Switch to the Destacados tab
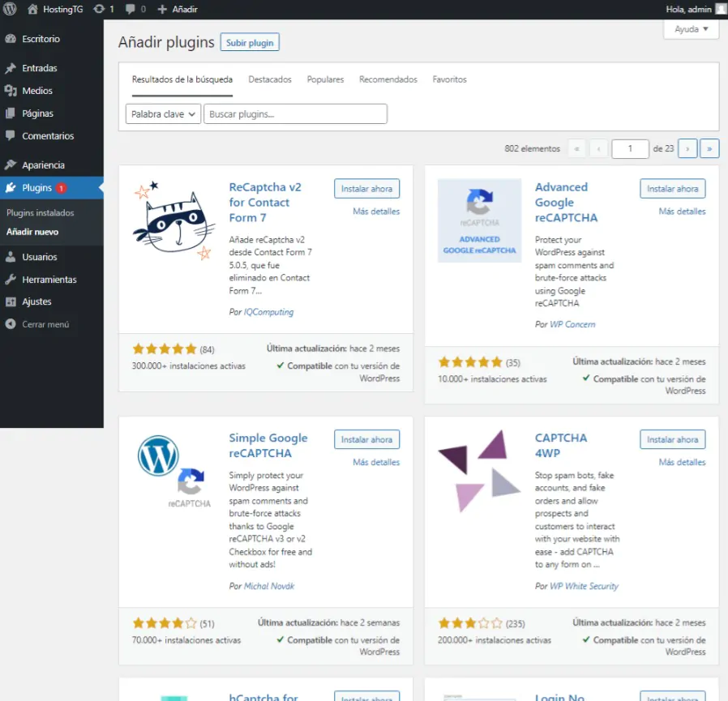728x701 pixels. pos(270,79)
